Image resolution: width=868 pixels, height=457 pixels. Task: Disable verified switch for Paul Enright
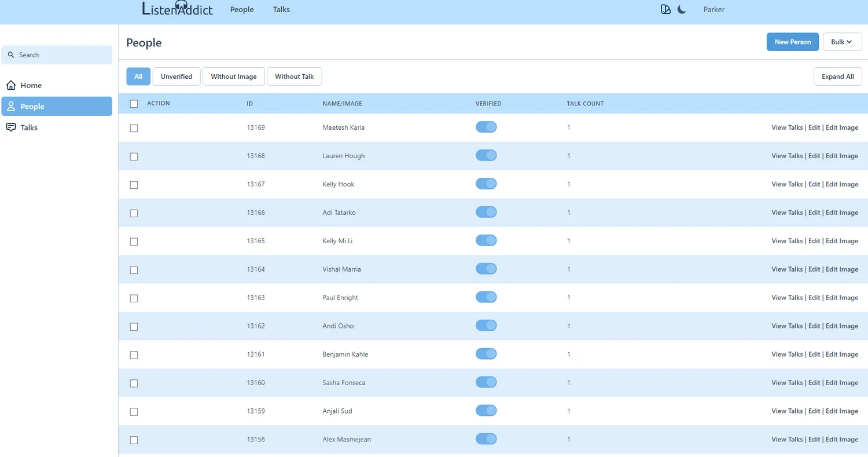point(486,297)
